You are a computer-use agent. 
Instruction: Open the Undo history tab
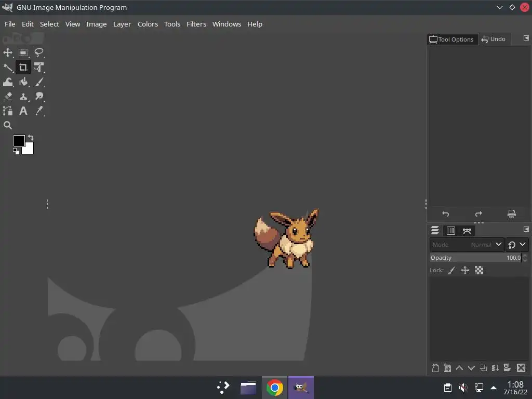pyautogui.click(x=494, y=39)
